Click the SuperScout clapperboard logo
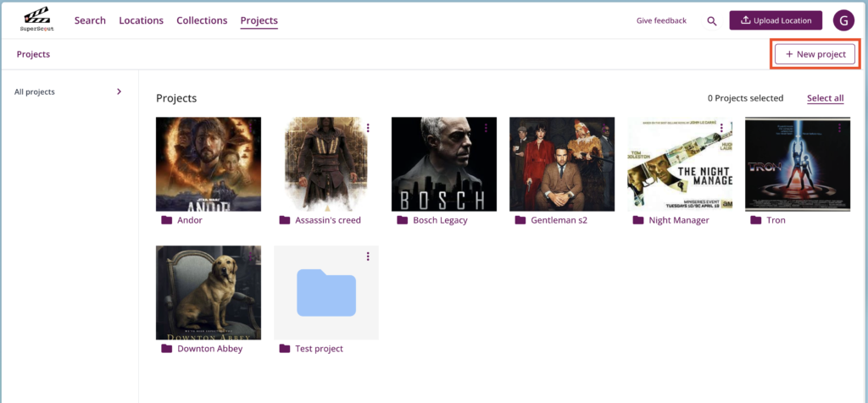 point(39,19)
